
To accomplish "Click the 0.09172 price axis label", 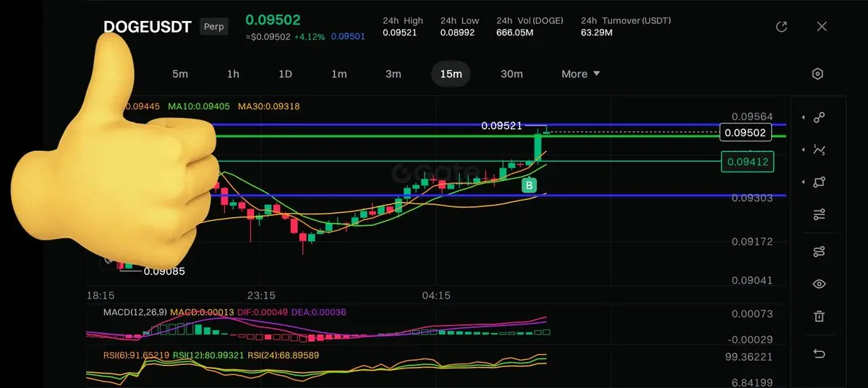I will (x=752, y=241).
